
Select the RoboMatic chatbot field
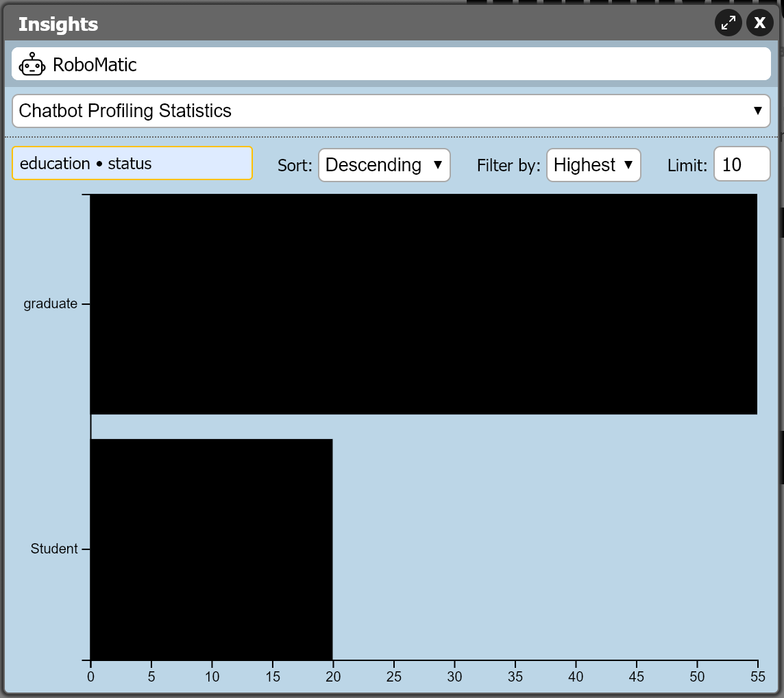point(391,64)
